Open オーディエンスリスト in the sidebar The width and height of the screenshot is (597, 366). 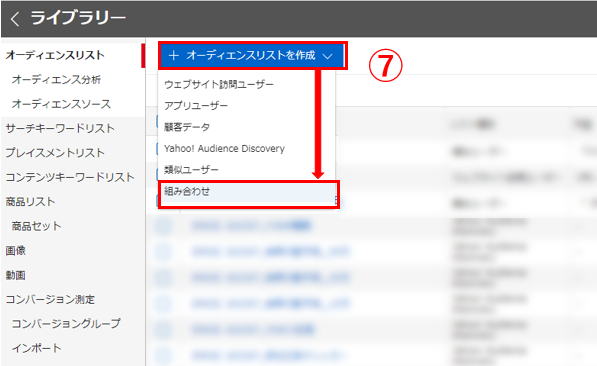(x=55, y=55)
